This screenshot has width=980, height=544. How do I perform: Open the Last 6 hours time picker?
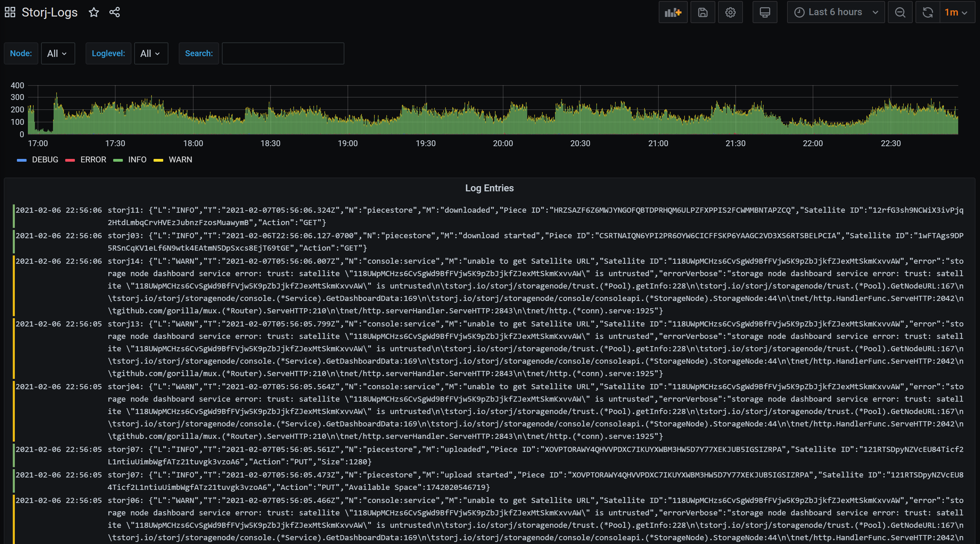pos(835,12)
